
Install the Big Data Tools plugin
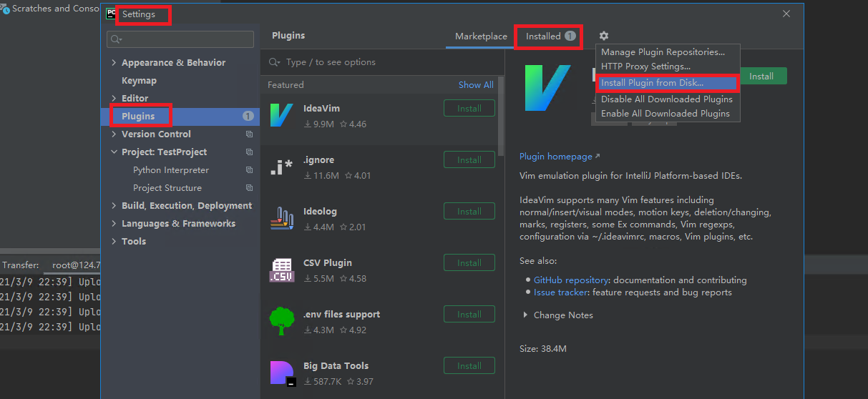[469, 366]
